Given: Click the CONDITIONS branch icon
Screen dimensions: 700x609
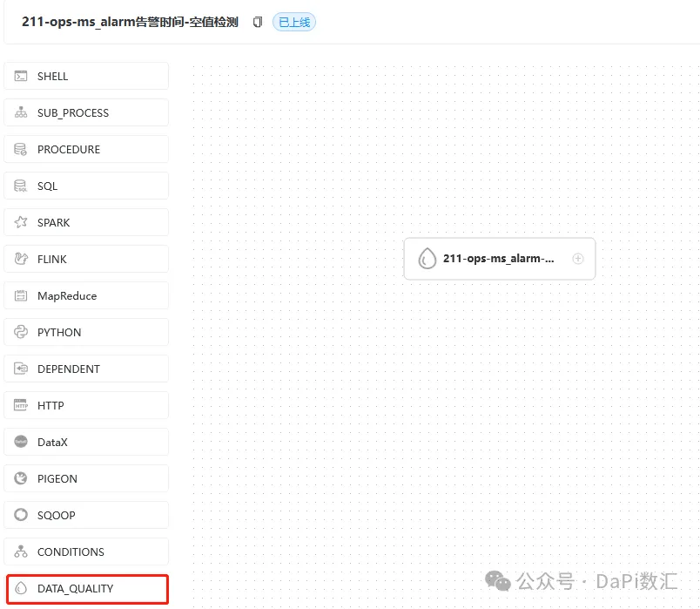Looking at the screenshot, I should pos(21,551).
